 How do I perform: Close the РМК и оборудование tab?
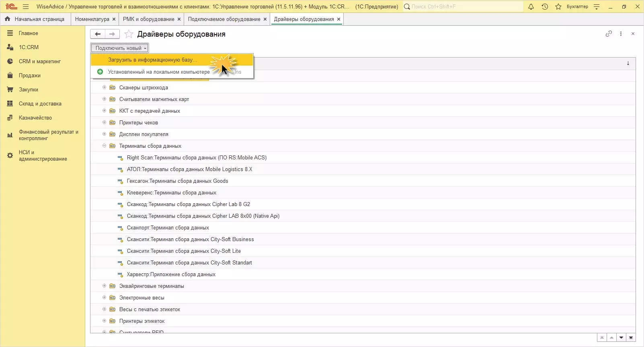[179, 19]
